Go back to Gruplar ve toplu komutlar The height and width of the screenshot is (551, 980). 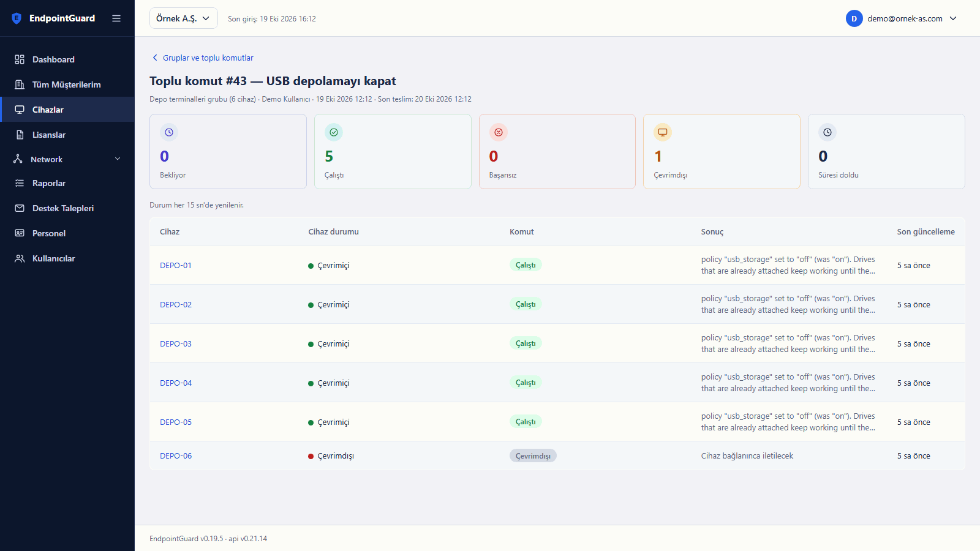(202, 58)
